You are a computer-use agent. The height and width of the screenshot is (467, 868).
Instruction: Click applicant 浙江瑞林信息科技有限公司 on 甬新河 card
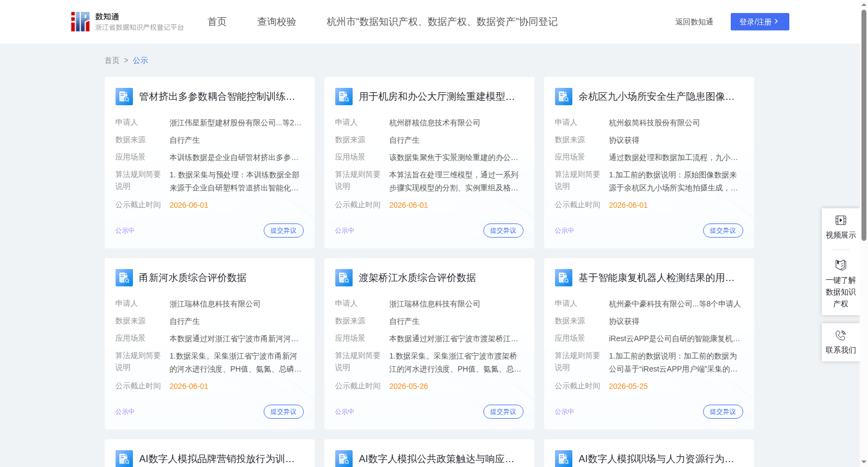click(215, 304)
